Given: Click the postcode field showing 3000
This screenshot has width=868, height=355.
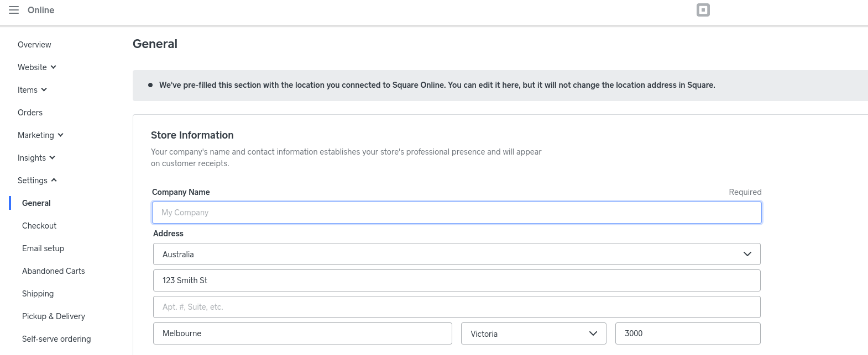Looking at the screenshot, I should (x=688, y=333).
